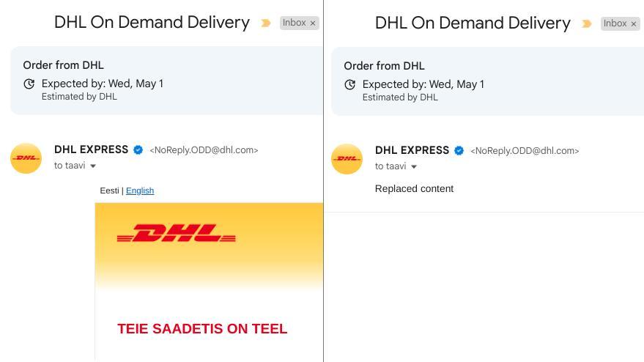The height and width of the screenshot is (362, 644).
Task: Remove the Inbox label in the right email
Action: (x=634, y=24)
